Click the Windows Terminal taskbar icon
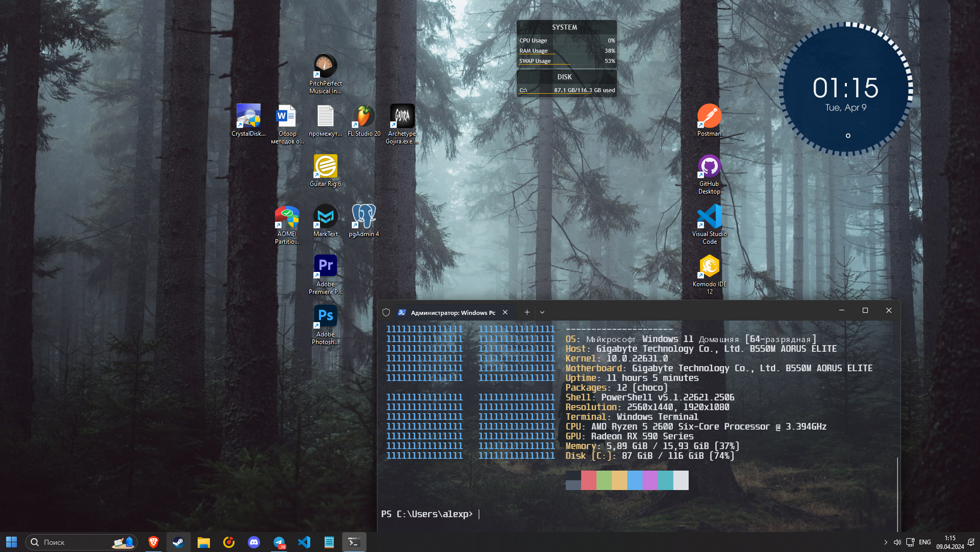 pos(354,542)
